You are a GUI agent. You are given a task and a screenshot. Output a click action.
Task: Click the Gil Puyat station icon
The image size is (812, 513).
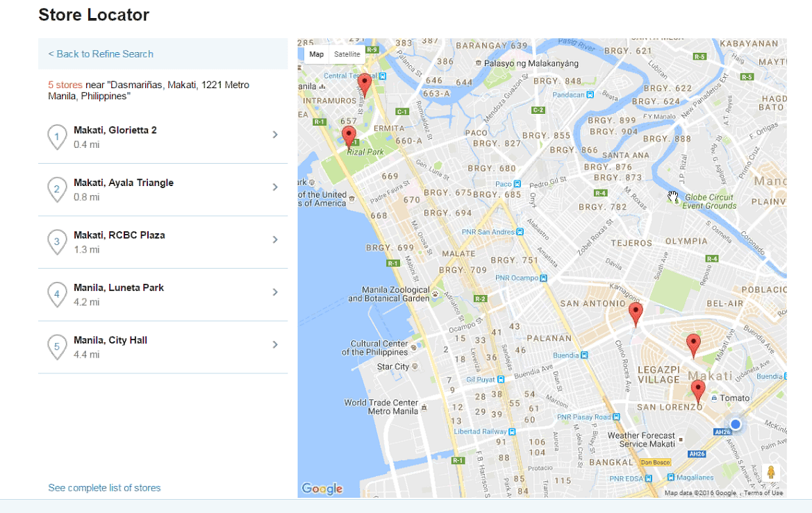(x=500, y=380)
